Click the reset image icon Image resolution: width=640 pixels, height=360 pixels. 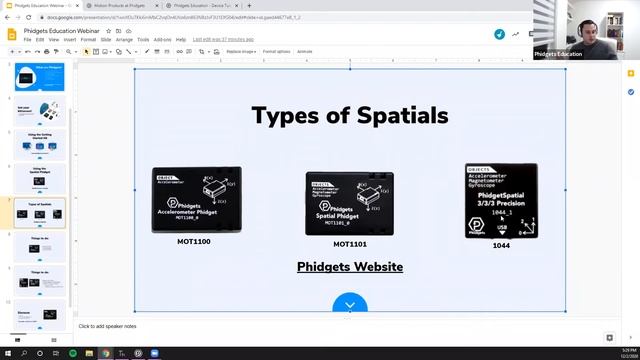tap(216, 52)
